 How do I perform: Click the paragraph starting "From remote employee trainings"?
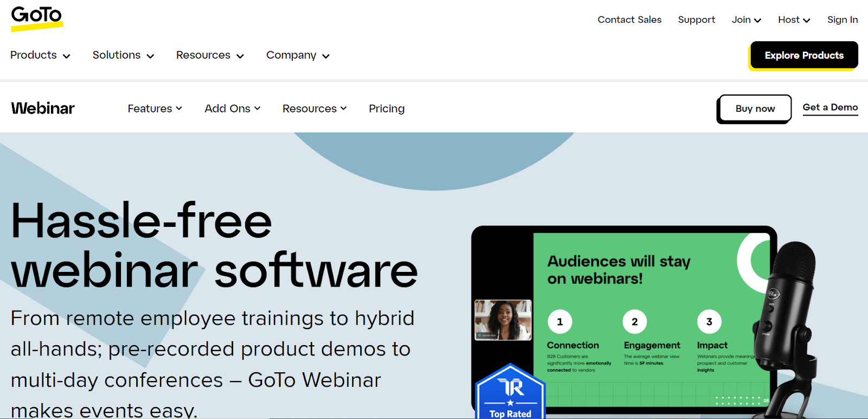(x=213, y=364)
